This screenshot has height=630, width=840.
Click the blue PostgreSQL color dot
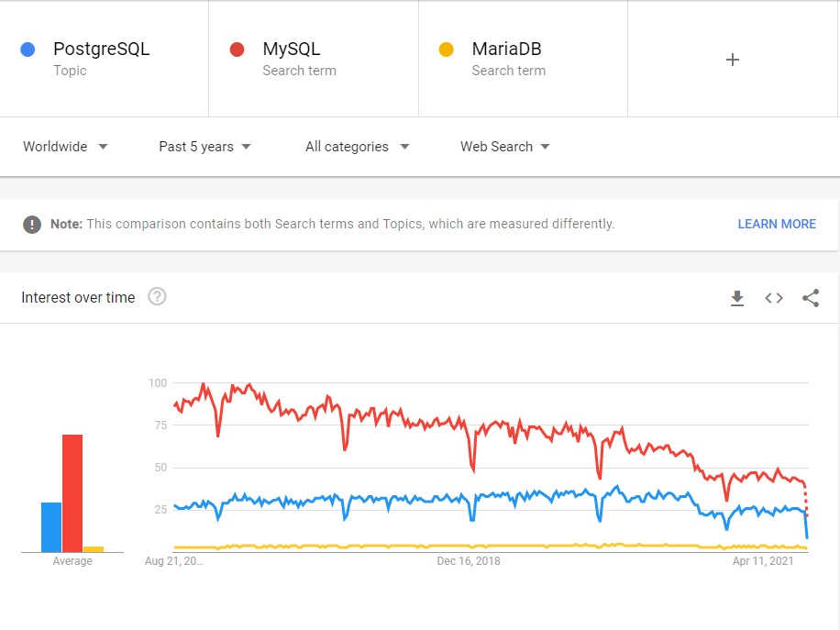point(28,50)
